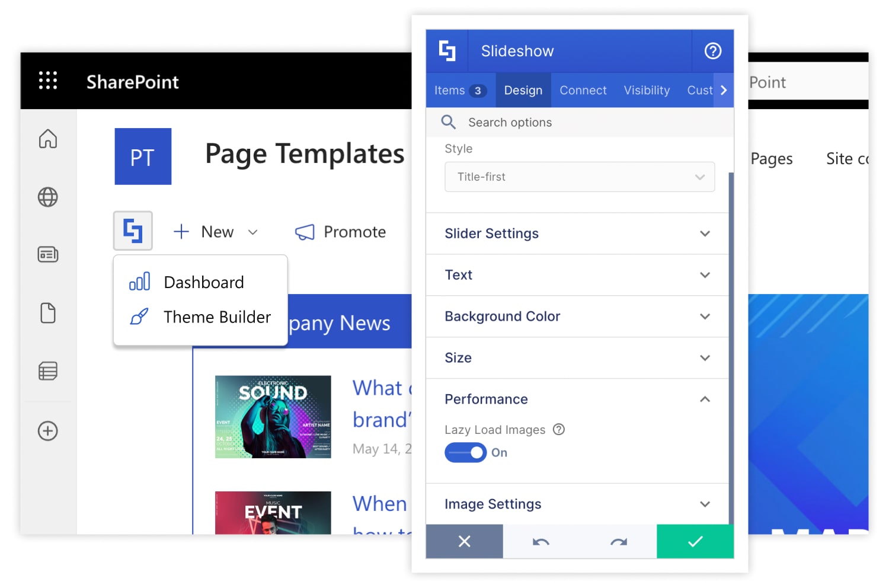Click the Promote megaphone icon
The width and height of the screenshot is (889, 588).
point(305,232)
